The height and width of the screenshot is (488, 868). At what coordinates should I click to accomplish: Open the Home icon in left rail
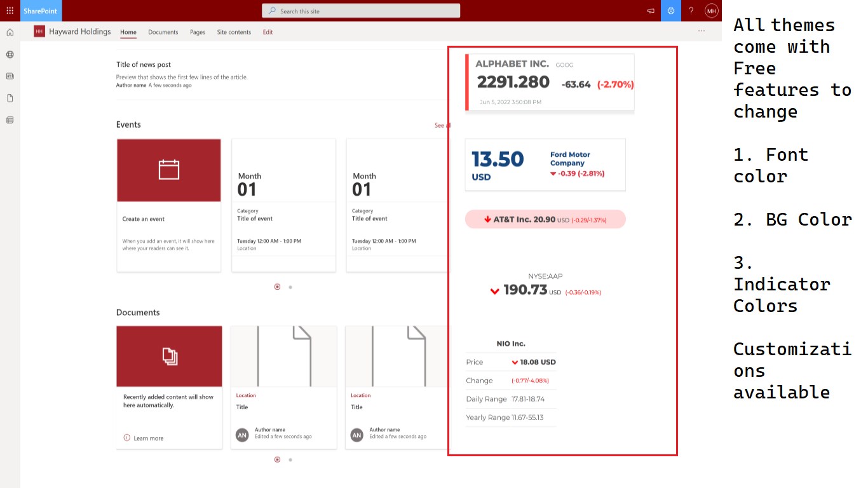click(10, 32)
